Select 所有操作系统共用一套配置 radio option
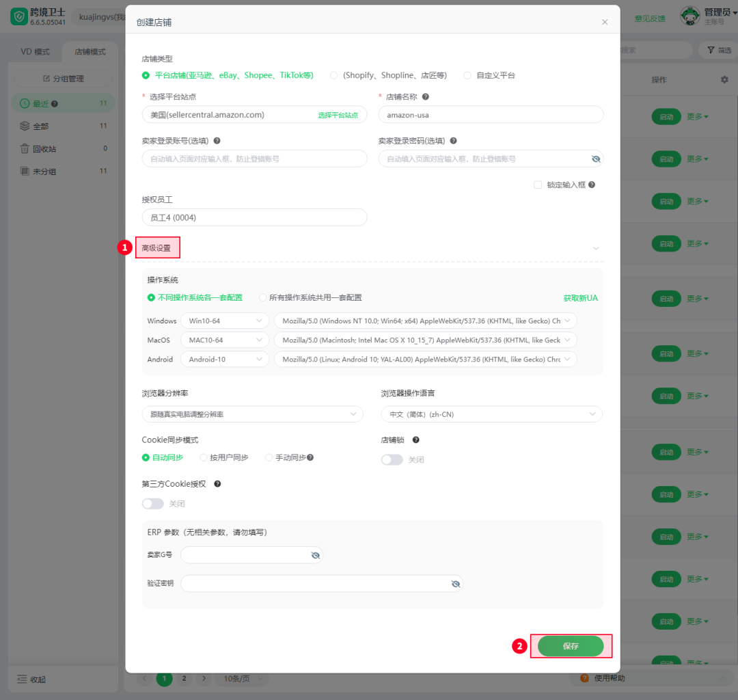The image size is (738, 700). [x=263, y=298]
